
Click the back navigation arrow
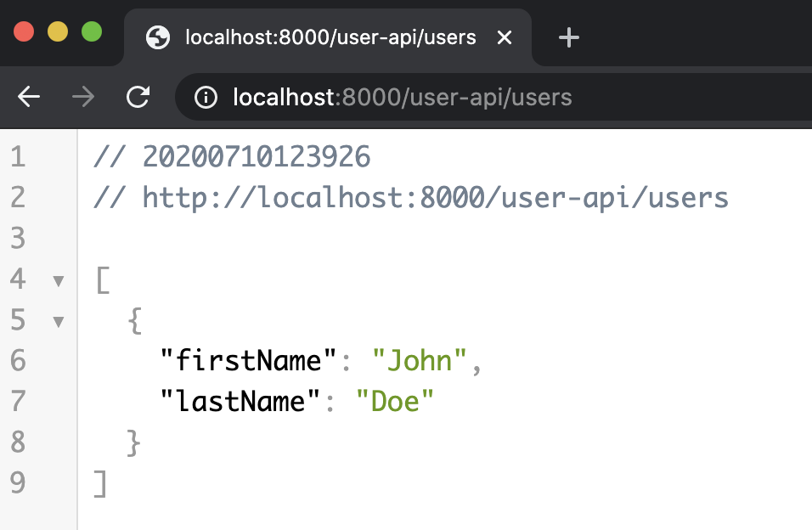(x=28, y=97)
